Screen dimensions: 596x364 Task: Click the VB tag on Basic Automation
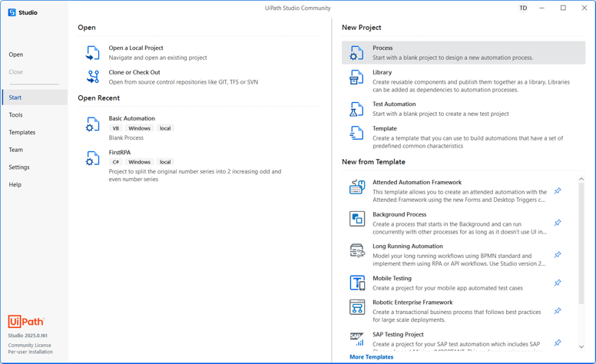tap(115, 128)
